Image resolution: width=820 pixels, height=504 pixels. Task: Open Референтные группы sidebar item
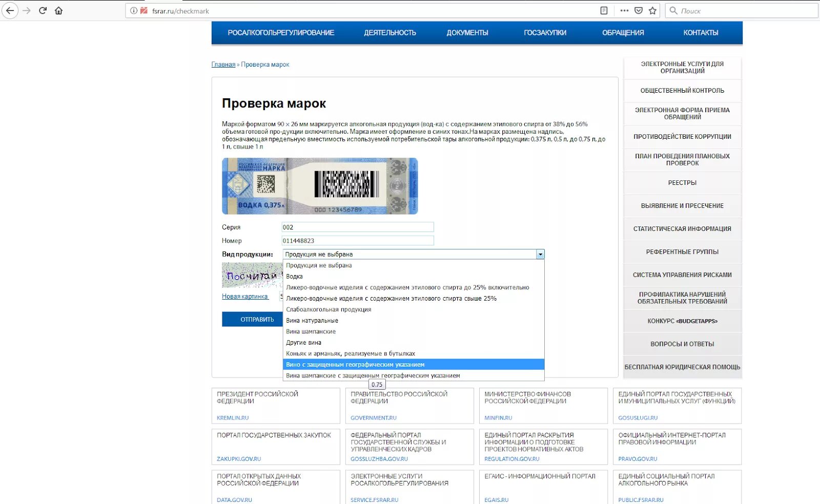682,252
